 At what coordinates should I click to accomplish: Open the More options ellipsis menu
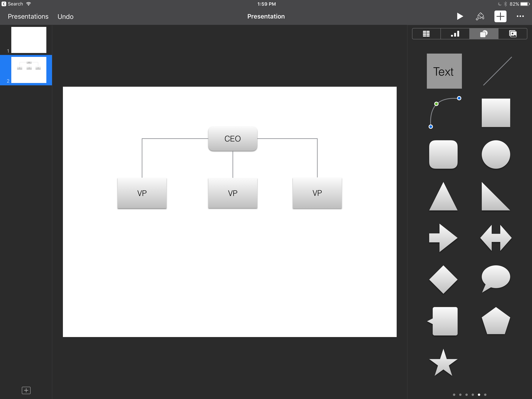click(x=520, y=16)
